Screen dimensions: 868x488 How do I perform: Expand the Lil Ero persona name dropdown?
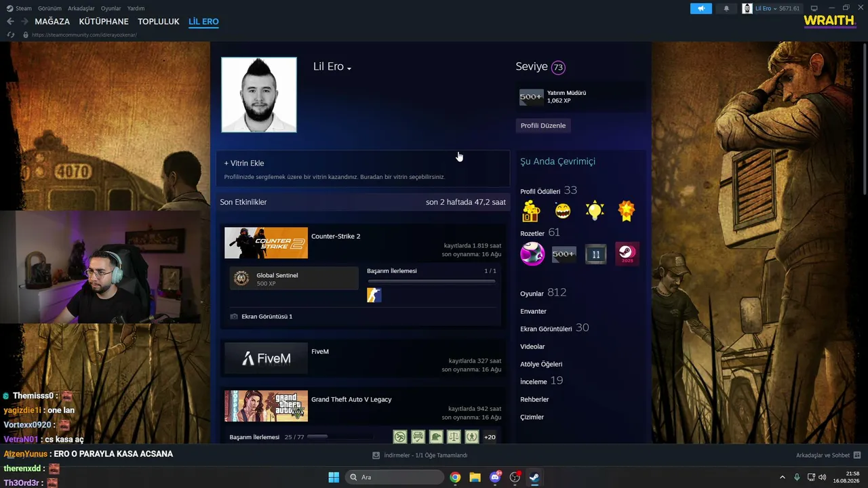pyautogui.click(x=349, y=68)
